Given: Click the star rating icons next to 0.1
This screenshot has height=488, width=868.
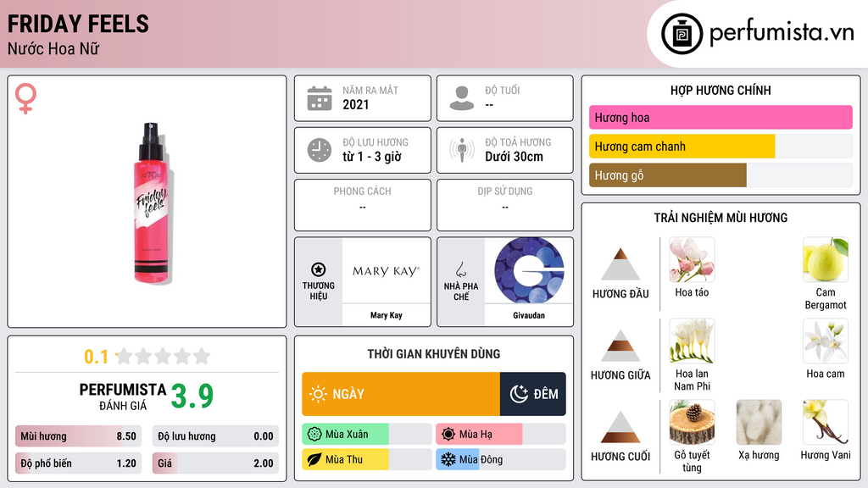Looking at the screenshot, I should coord(164,356).
